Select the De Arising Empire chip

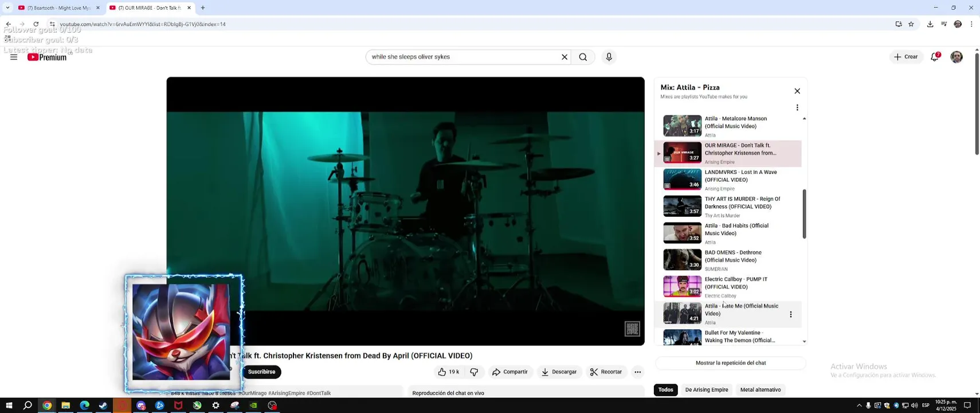click(707, 390)
